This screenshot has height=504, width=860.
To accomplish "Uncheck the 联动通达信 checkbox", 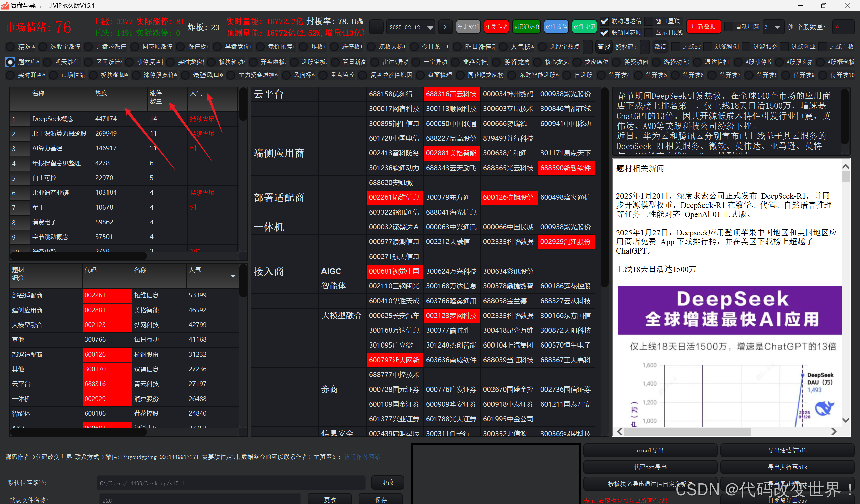I will point(604,21).
